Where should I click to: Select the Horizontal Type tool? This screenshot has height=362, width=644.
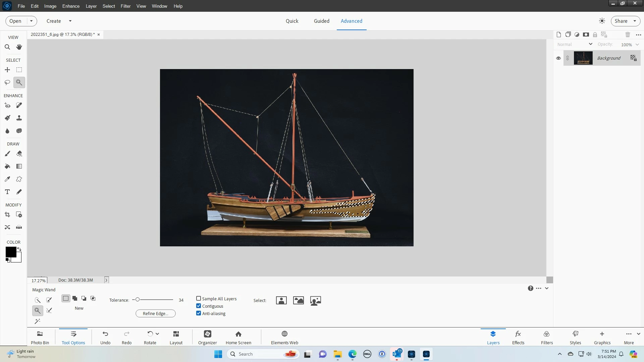pyautogui.click(x=7, y=192)
